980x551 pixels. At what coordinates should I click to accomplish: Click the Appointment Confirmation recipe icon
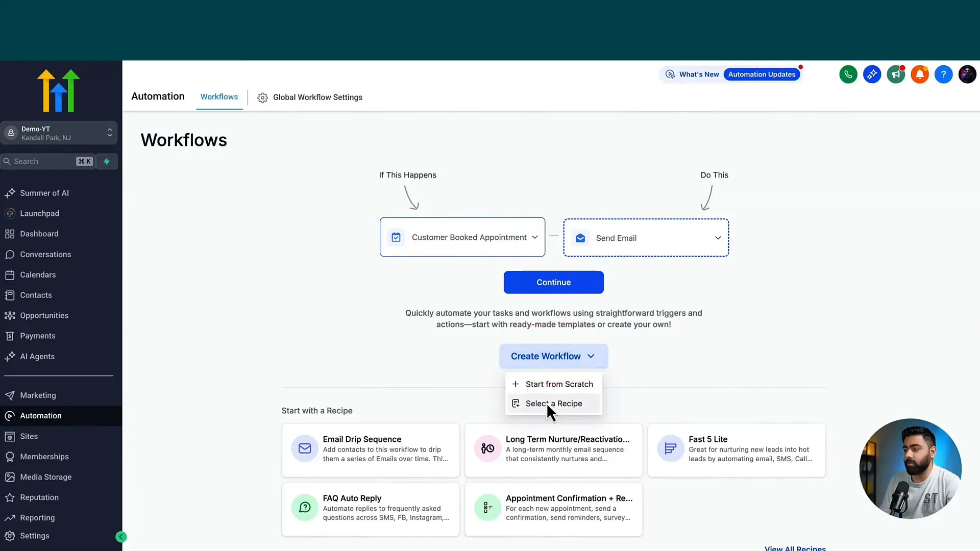coord(487,508)
